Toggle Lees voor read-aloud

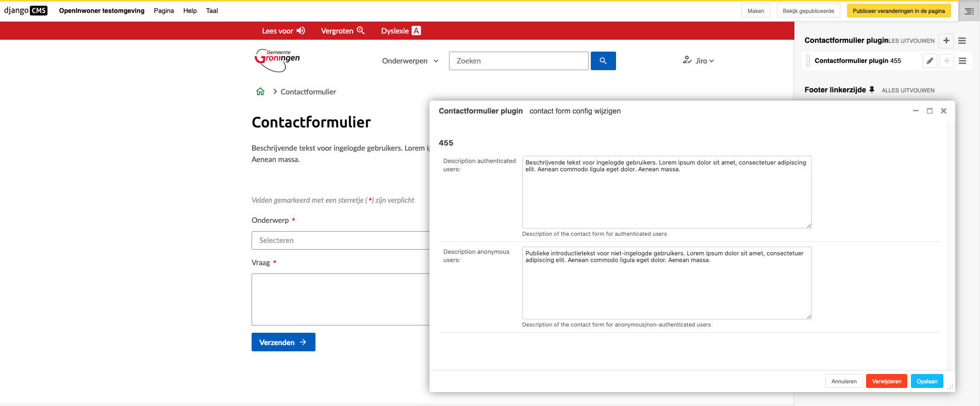tap(283, 31)
